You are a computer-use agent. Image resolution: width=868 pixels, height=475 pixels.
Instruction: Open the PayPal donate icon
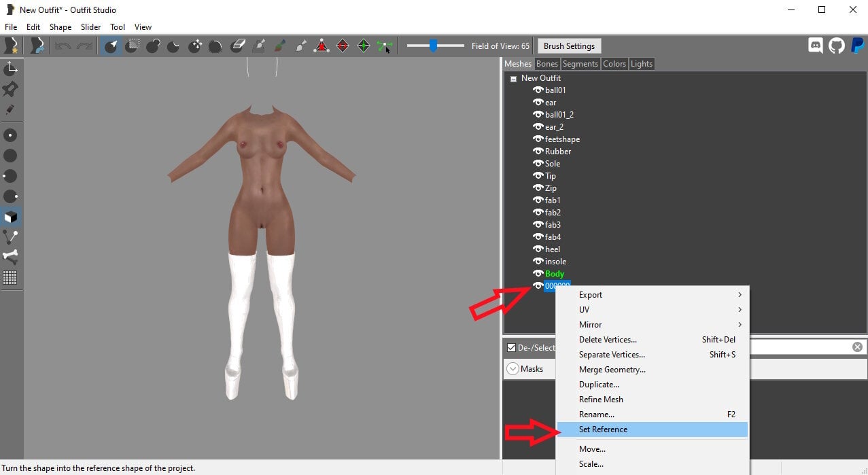pos(857,46)
